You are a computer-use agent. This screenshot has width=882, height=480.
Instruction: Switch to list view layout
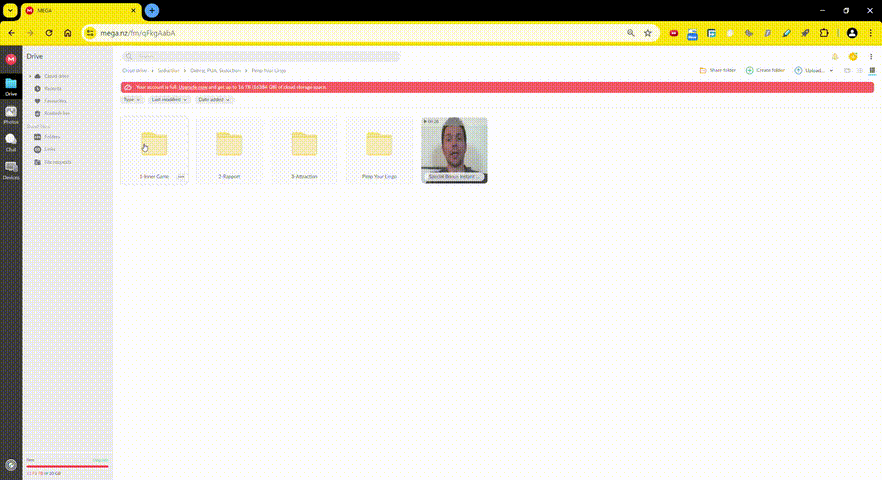pos(860,70)
